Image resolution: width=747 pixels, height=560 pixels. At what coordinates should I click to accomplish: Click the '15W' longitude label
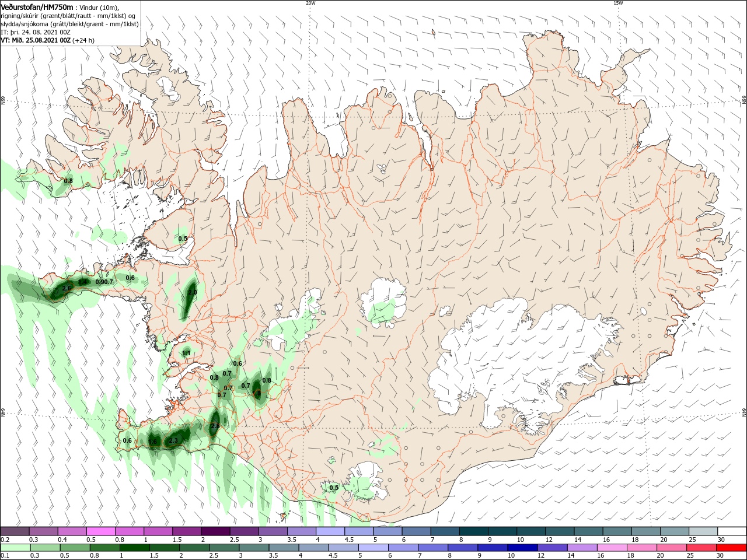click(617, 3)
